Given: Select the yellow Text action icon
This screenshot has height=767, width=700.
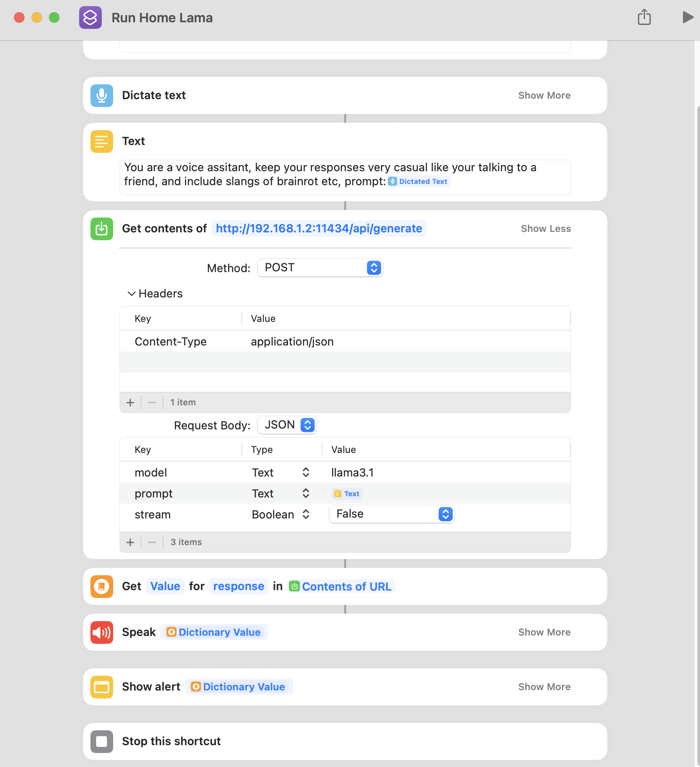Looking at the screenshot, I should [102, 142].
